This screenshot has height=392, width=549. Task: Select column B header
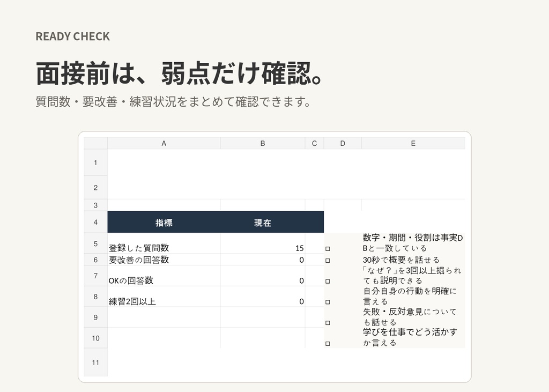[263, 143]
